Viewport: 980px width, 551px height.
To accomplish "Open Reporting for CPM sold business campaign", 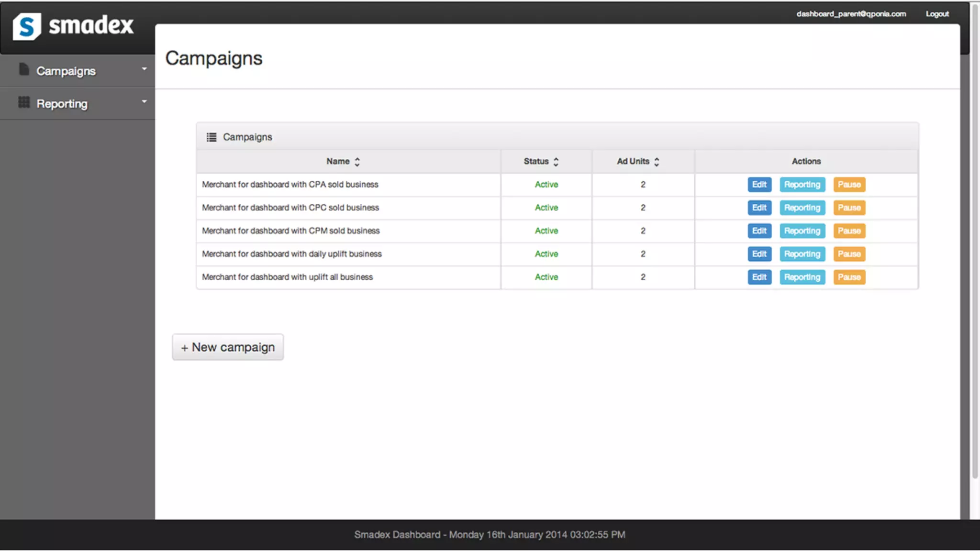I will point(802,231).
